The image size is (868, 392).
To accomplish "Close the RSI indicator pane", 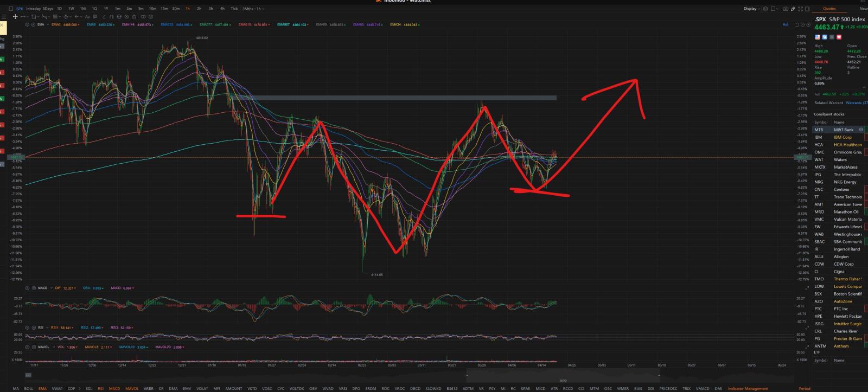I will (x=33, y=327).
